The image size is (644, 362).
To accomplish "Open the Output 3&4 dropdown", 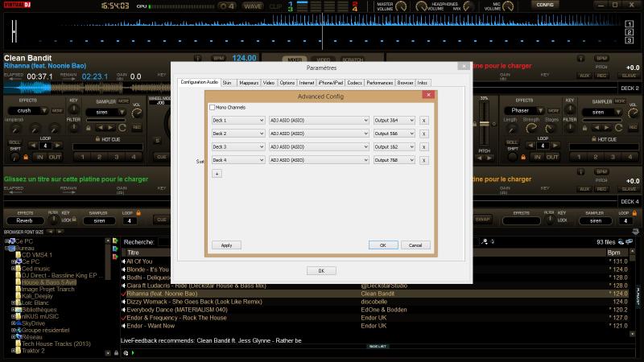I will point(394,121).
